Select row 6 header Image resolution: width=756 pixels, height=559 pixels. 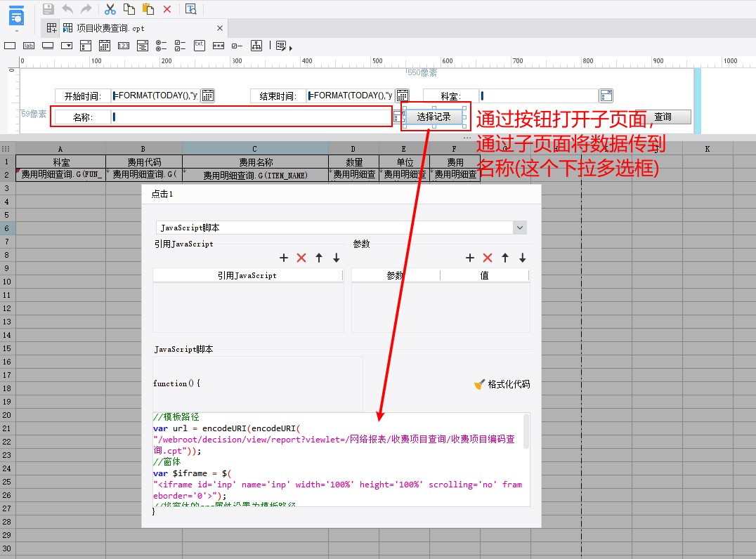coord(7,228)
